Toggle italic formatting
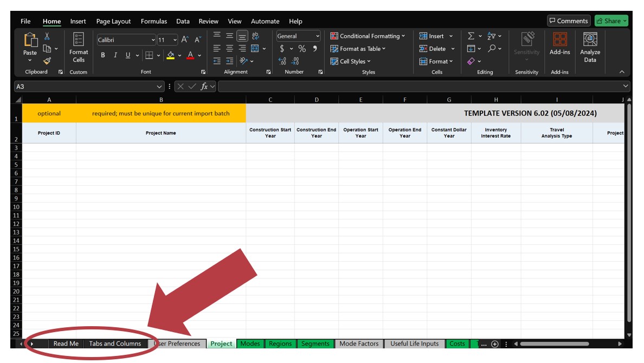 point(114,54)
